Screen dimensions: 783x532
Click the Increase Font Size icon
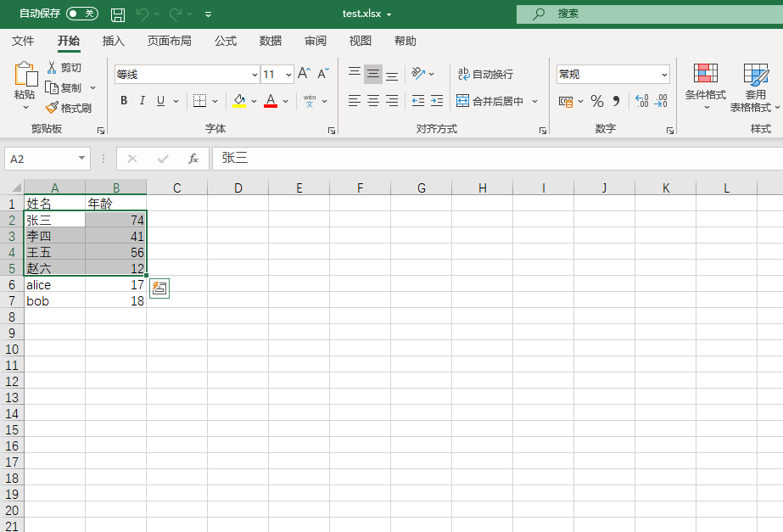304,74
